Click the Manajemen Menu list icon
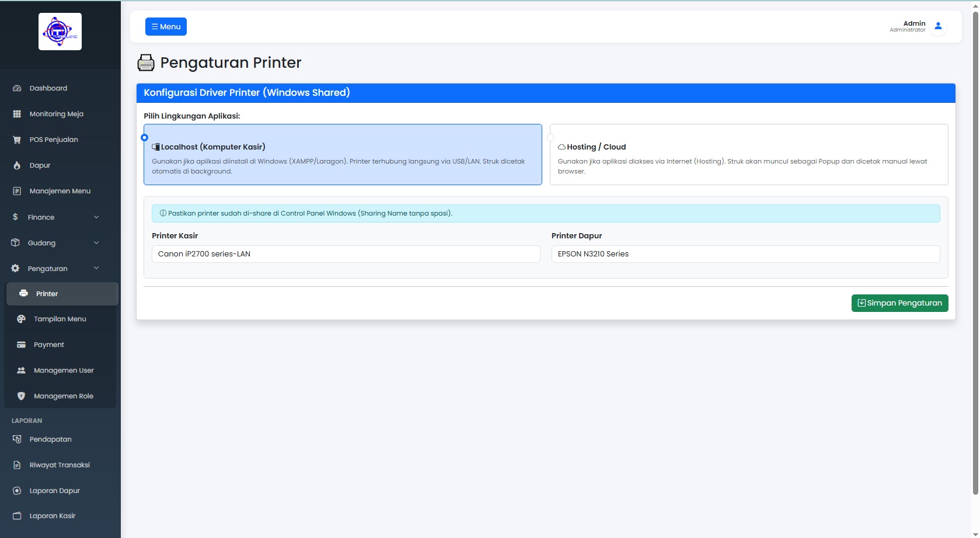 [17, 191]
